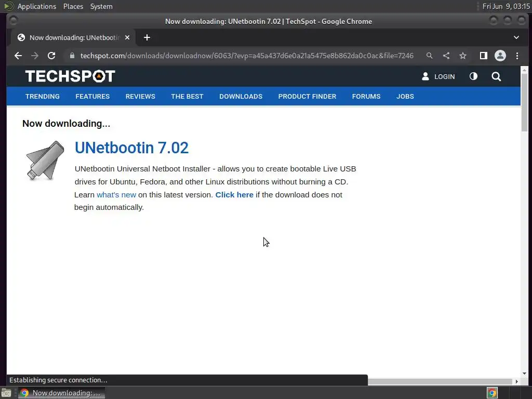Viewport: 532px width, 399px height.
Task: Click the show desktop icon in taskbar
Action: pyautogui.click(x=6, y=393)
